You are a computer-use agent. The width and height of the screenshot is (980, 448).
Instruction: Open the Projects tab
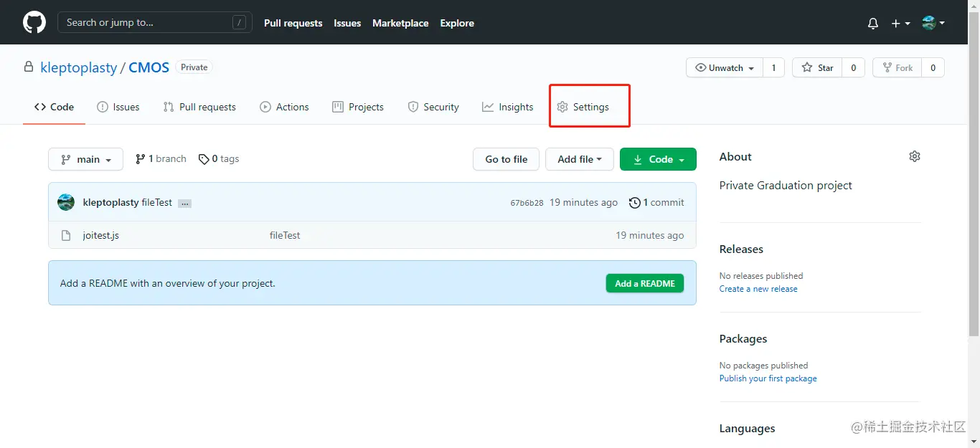(x=358, y=107)
